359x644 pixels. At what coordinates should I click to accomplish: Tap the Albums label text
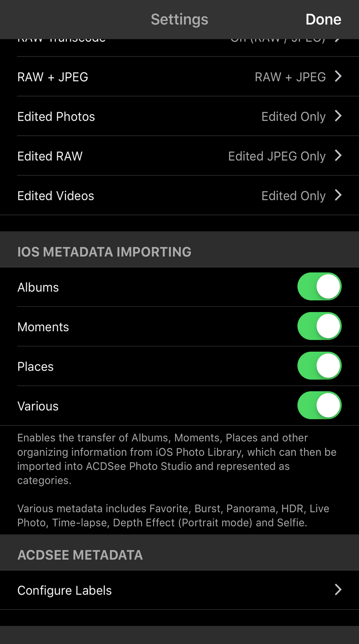pyautogui.click(x=38, y=287)
